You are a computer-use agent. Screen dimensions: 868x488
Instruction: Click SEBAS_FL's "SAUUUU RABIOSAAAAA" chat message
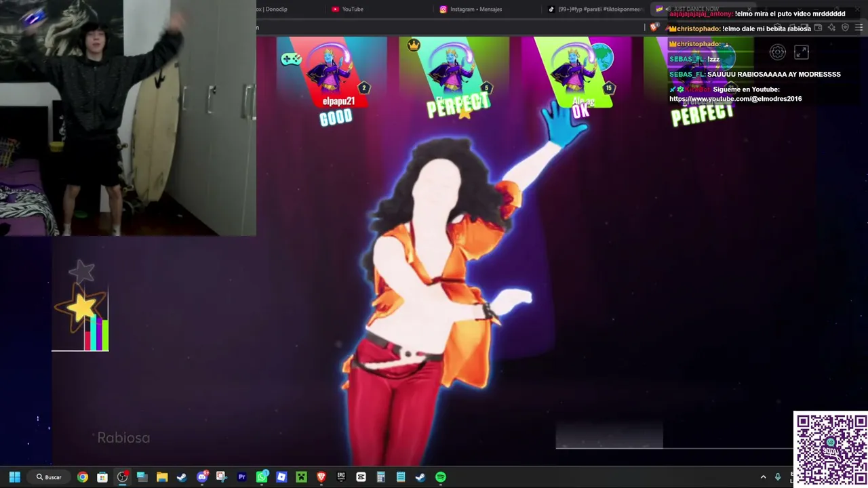click(x=755, y=75)
